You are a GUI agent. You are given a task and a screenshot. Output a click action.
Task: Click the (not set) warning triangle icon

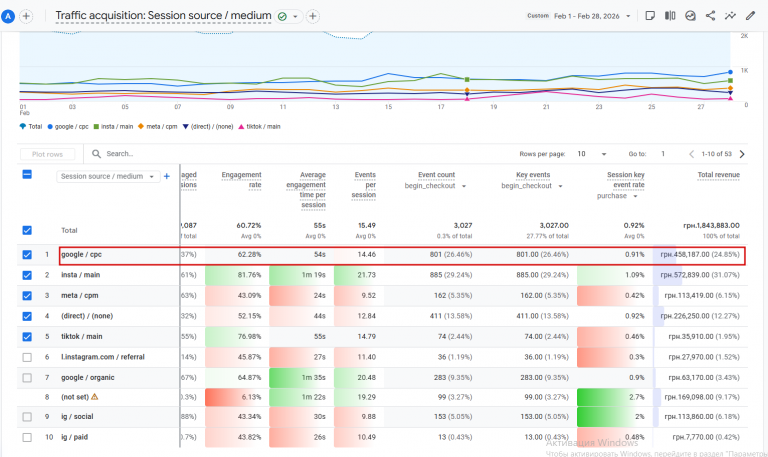pos(95,397)
